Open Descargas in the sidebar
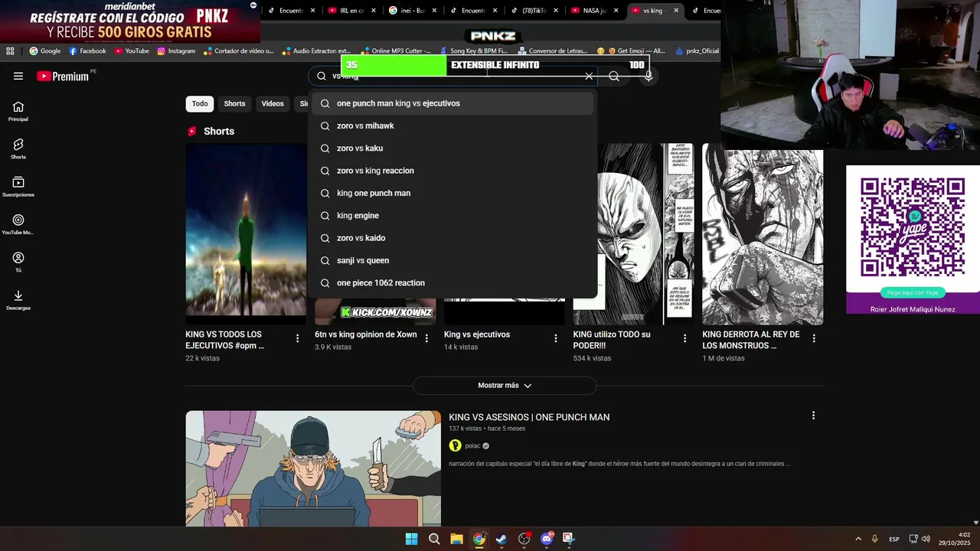Screen dimensions: 980x551 point(18,300)
